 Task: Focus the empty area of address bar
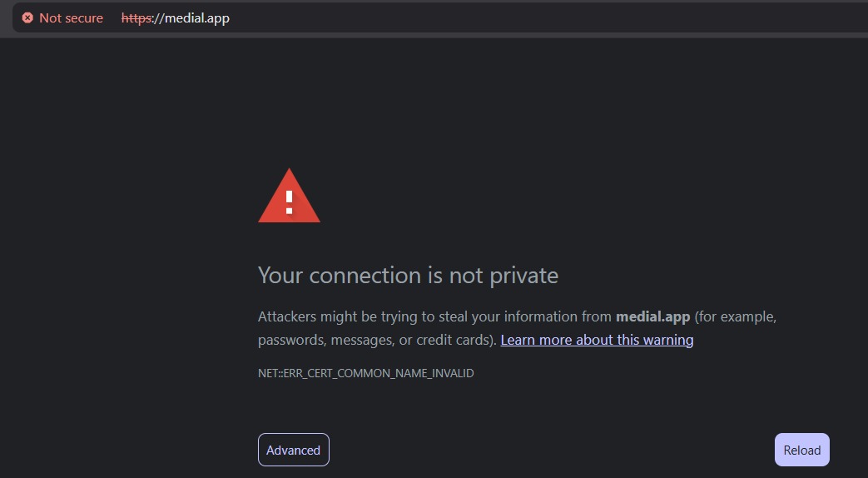coord(548,18)
